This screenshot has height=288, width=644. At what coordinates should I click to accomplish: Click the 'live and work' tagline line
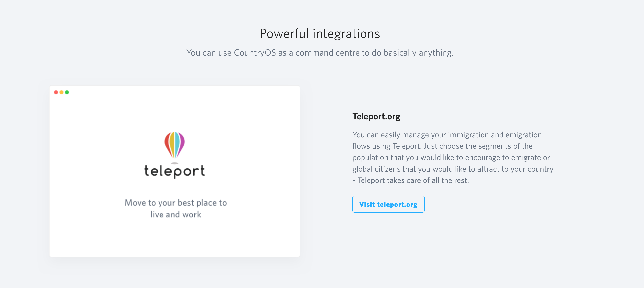pos(175,214)
